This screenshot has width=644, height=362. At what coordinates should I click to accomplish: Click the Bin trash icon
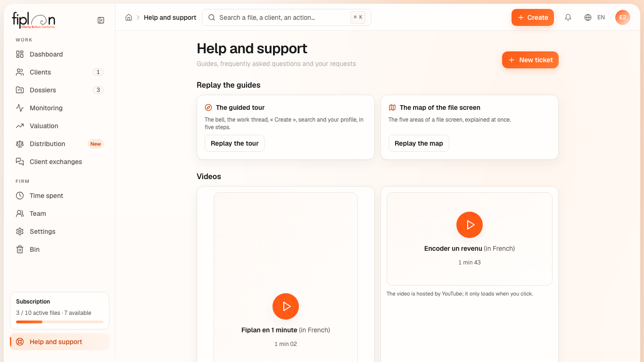20,249
